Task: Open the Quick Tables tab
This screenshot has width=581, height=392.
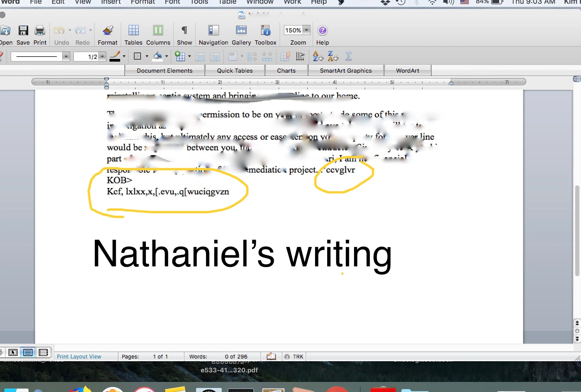Action: click(x=235, y=71)
